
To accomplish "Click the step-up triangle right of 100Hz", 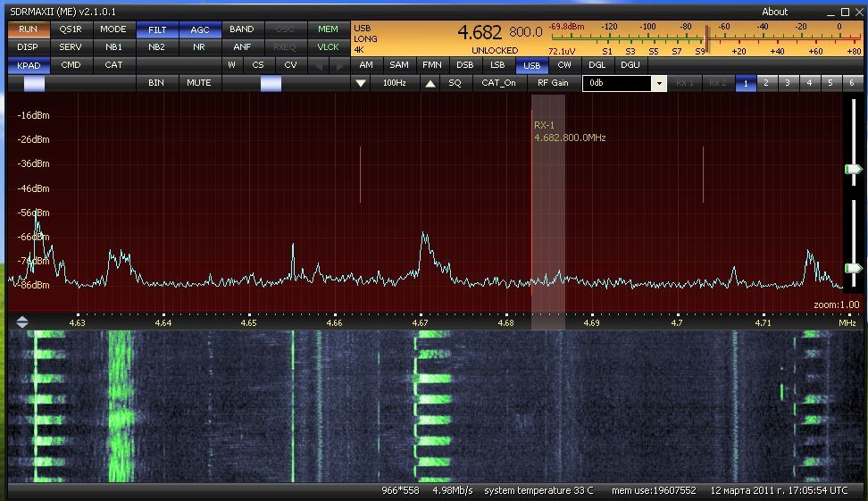I will 430,83.
